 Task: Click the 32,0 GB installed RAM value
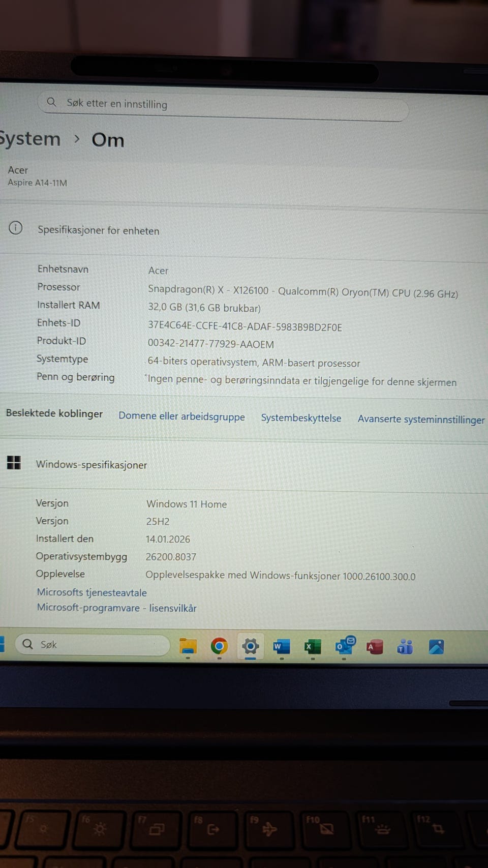click(x=204, y=308)
